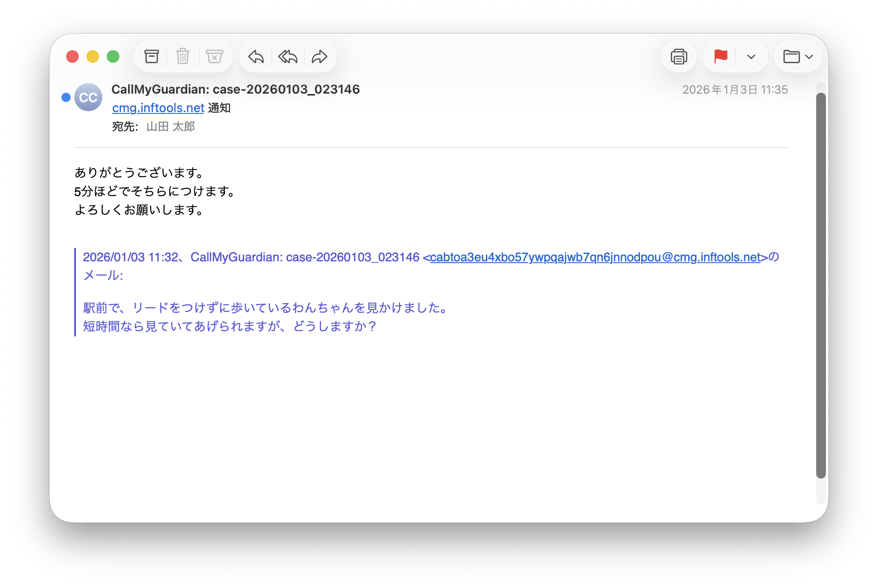This screenshot has width=878, height=588.
Task: Print the email
Action: tap(679, 57)
